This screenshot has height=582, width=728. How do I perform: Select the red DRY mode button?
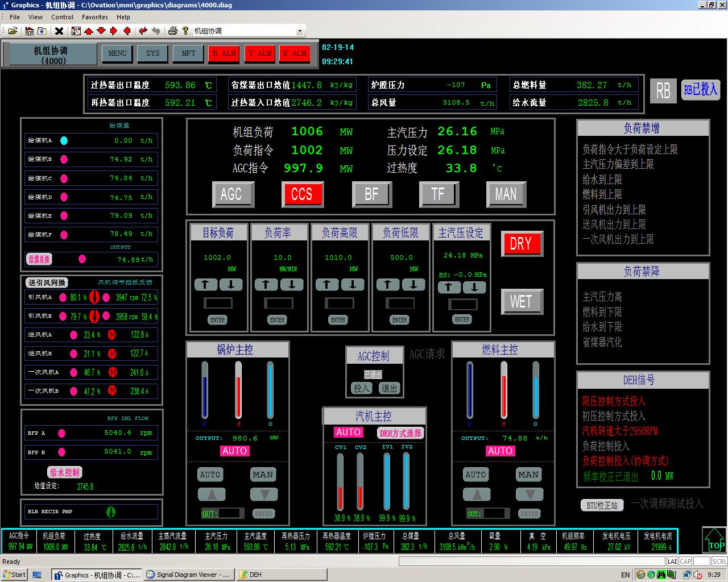click(521, 244)
